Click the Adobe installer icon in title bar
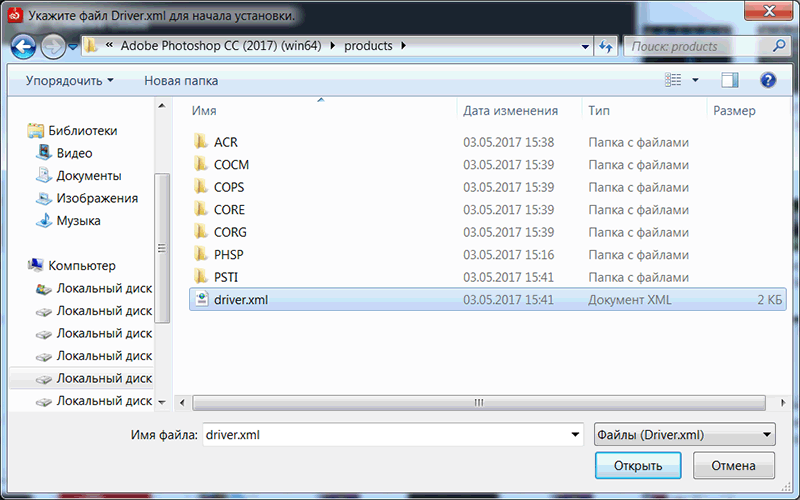 click(x=15, y=15)
